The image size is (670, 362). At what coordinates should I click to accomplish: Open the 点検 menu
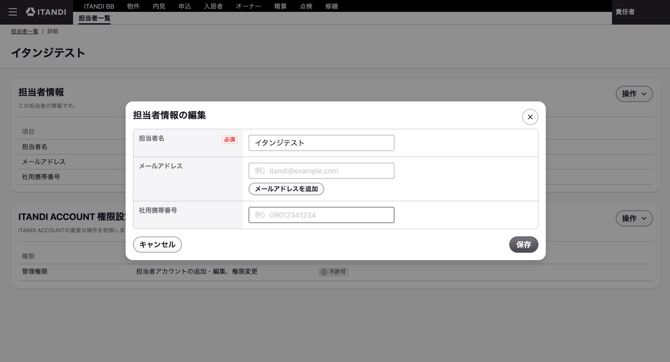[306, 6]
